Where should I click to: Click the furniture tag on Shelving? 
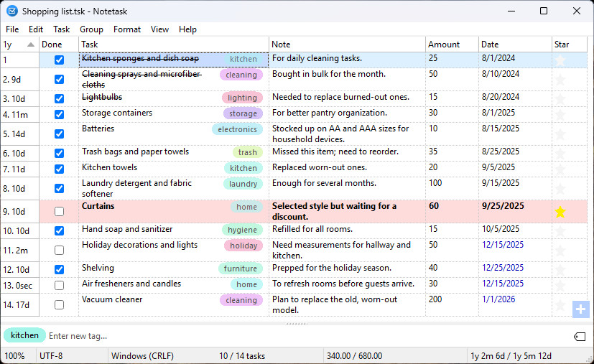[x=240, y=269]
